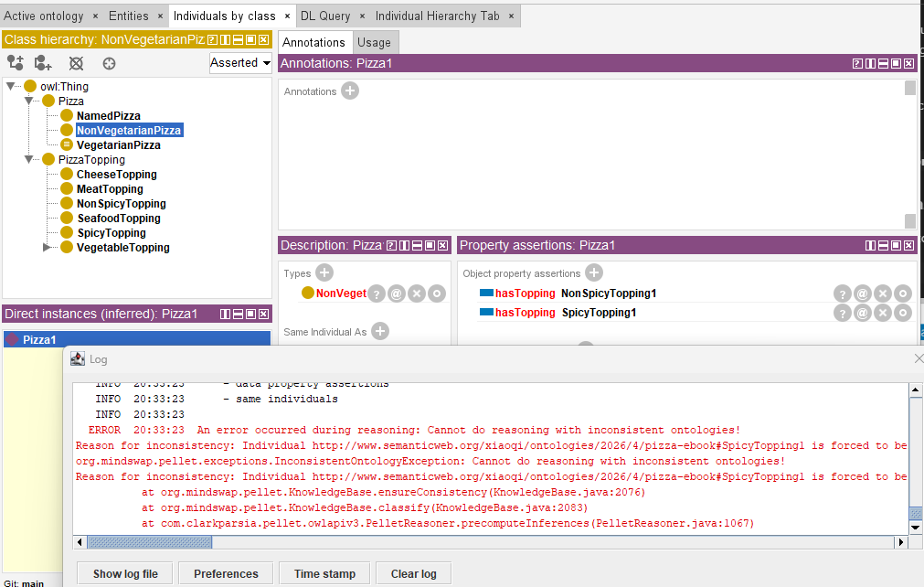The height and width of the screenshot is (587, 924).
Task: Click explain icon on NonVeget type row
Action: click(x=377, y=293)
